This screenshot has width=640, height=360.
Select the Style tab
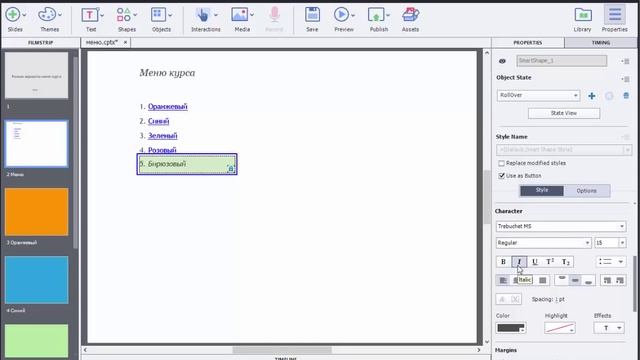[x=542, y=191]
